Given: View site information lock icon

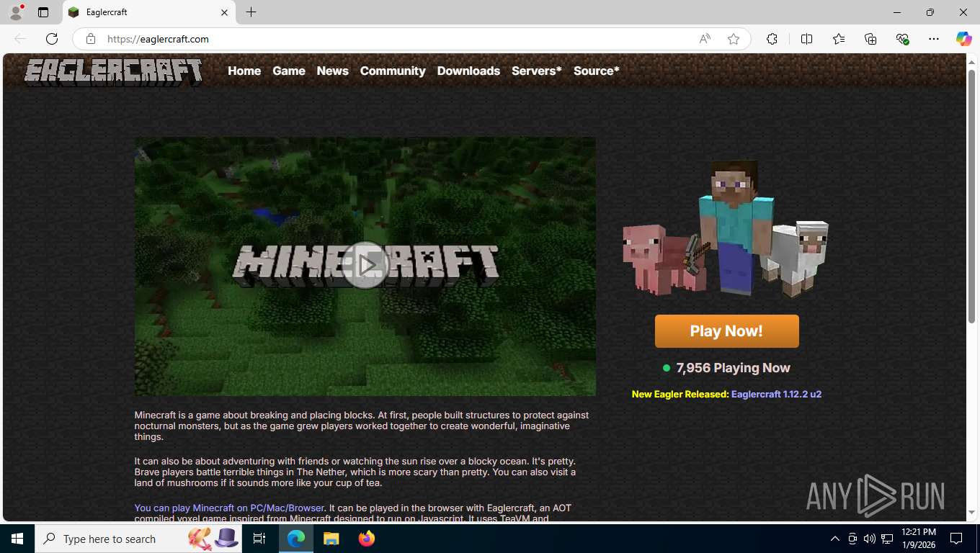Looking at the screenshot, I should 90,39.
